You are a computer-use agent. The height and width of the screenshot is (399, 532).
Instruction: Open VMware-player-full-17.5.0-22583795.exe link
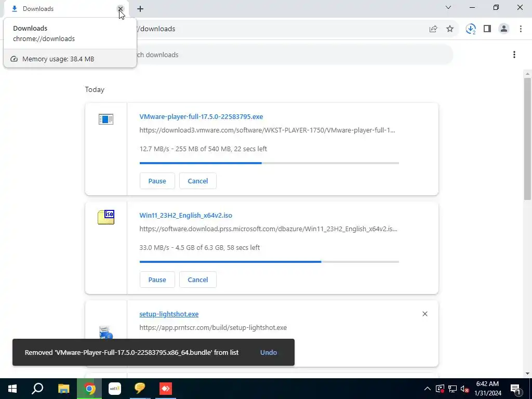point(201,116)
